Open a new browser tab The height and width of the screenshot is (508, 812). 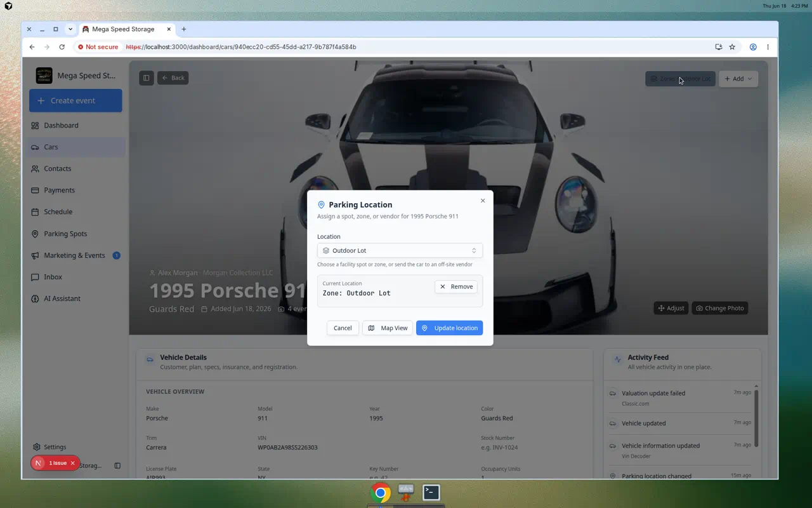click(184, 29)
